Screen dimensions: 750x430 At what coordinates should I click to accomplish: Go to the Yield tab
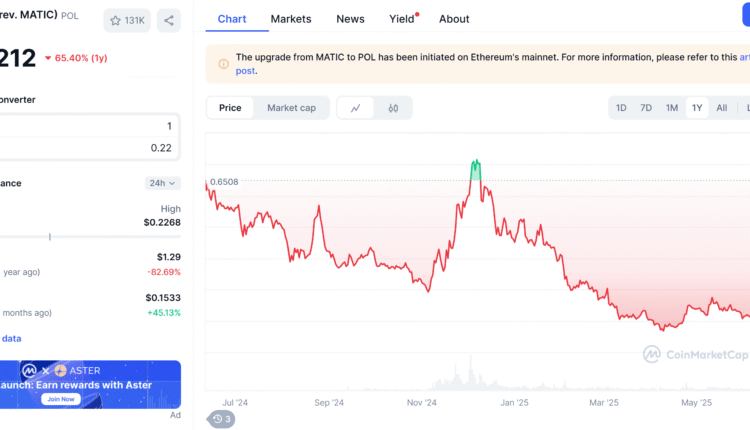point(402,19)
